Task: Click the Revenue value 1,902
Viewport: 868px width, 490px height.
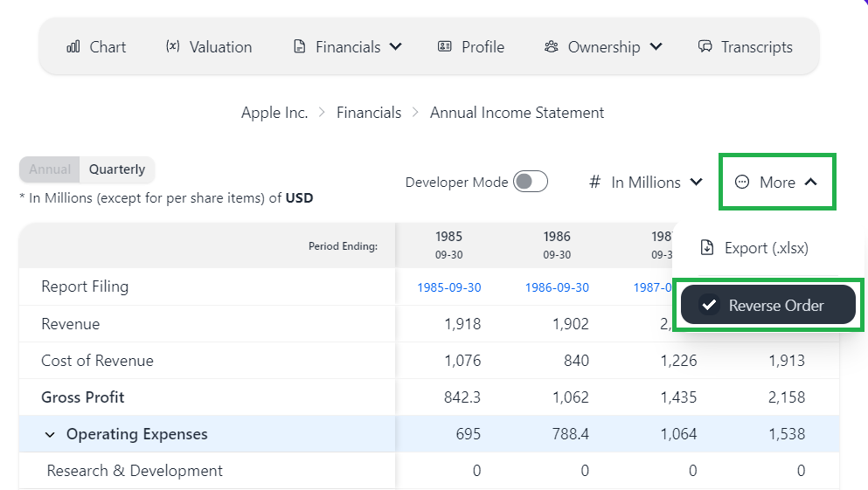Action: [571, 324]
